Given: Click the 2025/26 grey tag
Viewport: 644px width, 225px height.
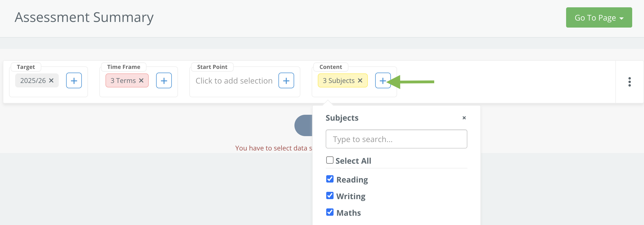Looking at the screenshot, I should point(37,80).
